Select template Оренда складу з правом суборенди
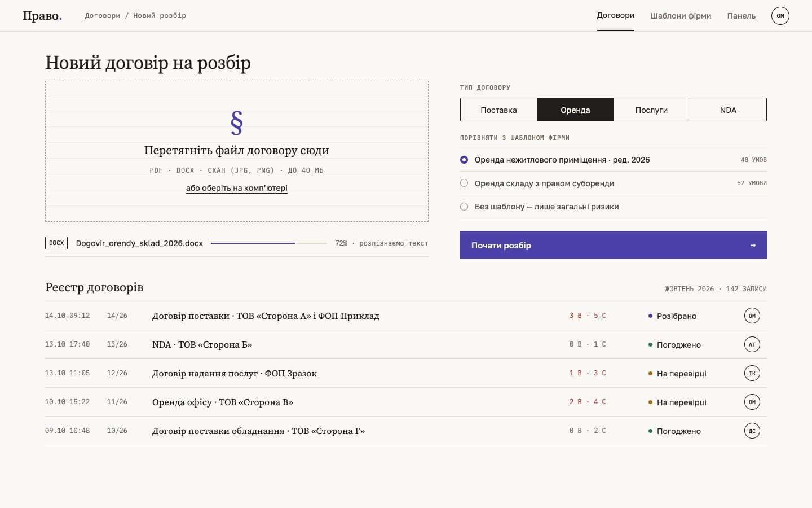 point(614,183)
